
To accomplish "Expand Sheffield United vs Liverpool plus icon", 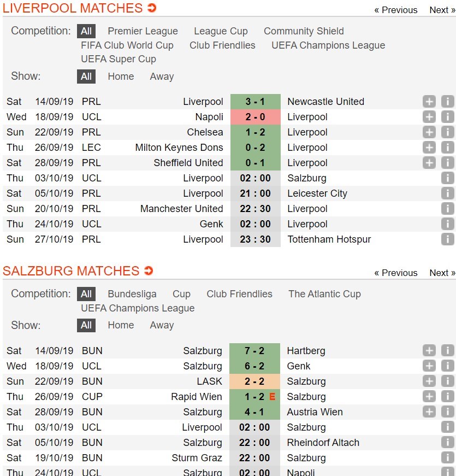I will tap(429, 163).
